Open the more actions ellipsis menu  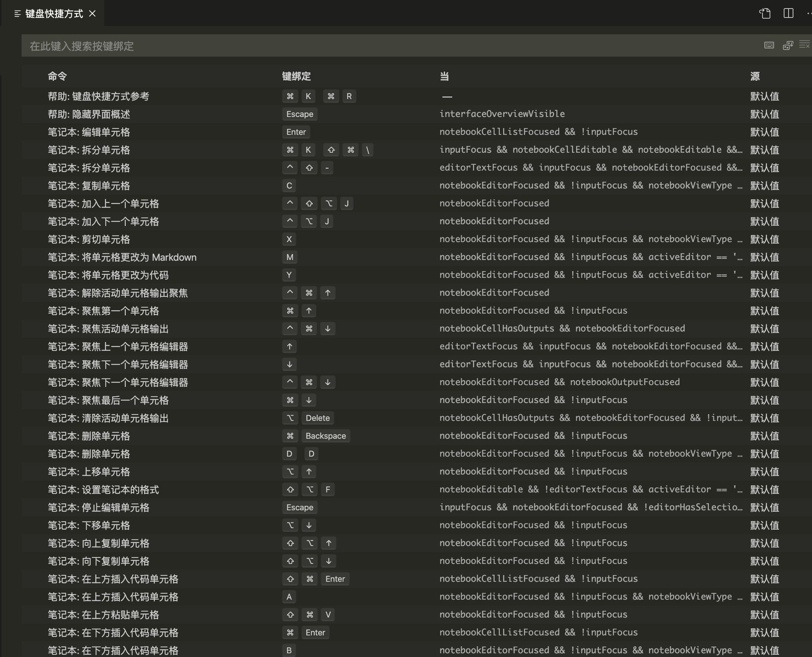[809, 14]
